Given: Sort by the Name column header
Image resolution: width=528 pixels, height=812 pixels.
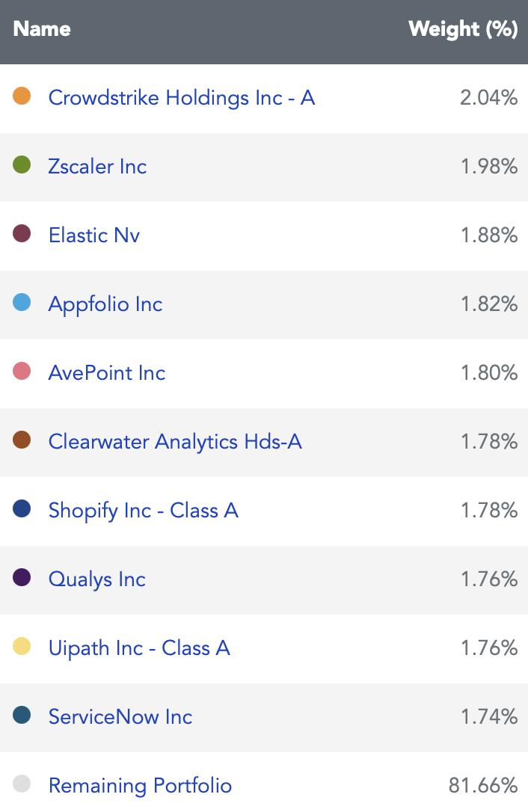Looking at the screenshot, I should tap(42, 29).
